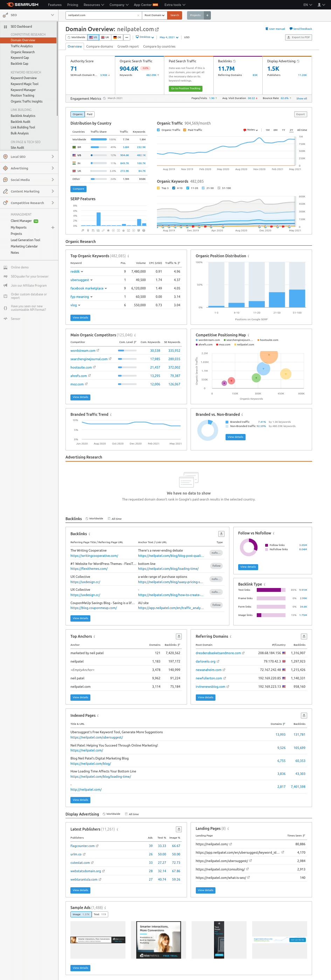Open the Pricing menu item
The image size is (331, 980).
(73, 5)
